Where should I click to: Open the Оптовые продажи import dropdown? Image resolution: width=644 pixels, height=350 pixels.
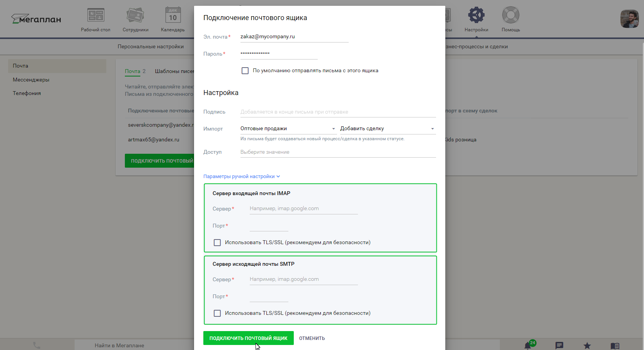(x=288, y=129)
